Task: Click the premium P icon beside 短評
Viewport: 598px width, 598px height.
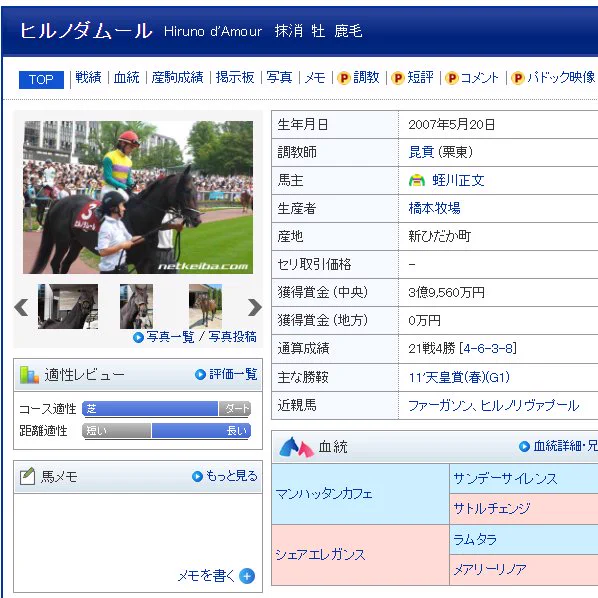Action: tap(398, 78)
